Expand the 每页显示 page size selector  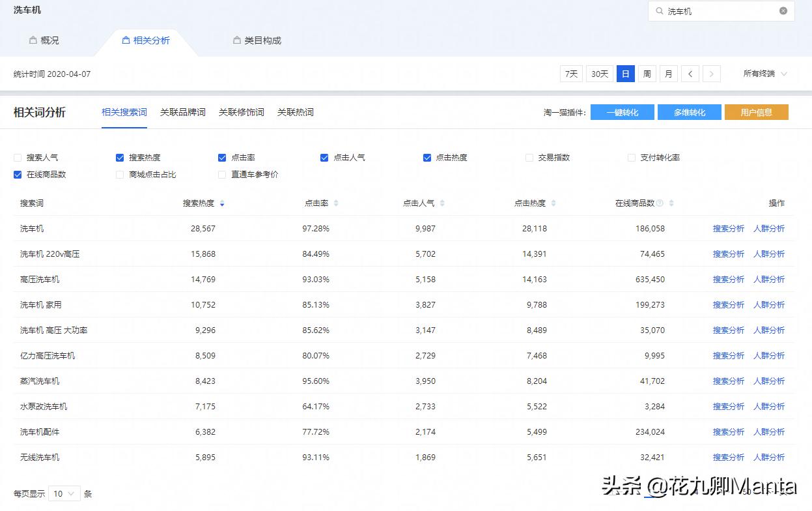pos(64,494)
